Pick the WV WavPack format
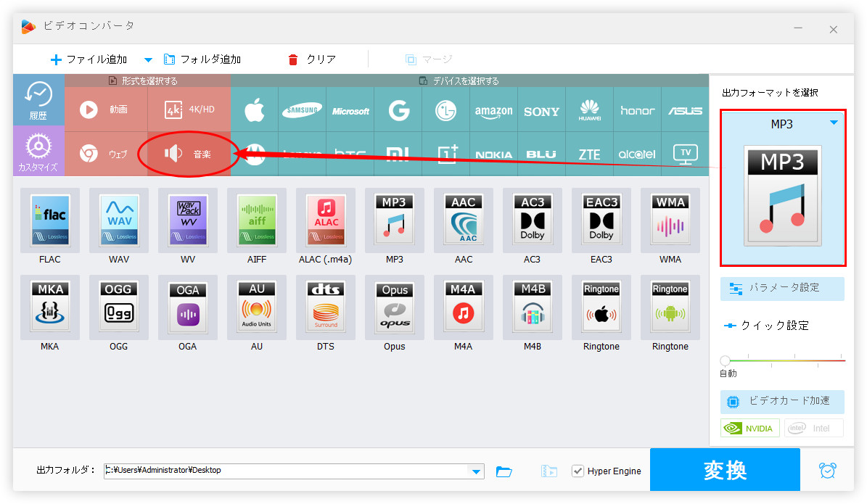867x504 pixels. [188, 220]
